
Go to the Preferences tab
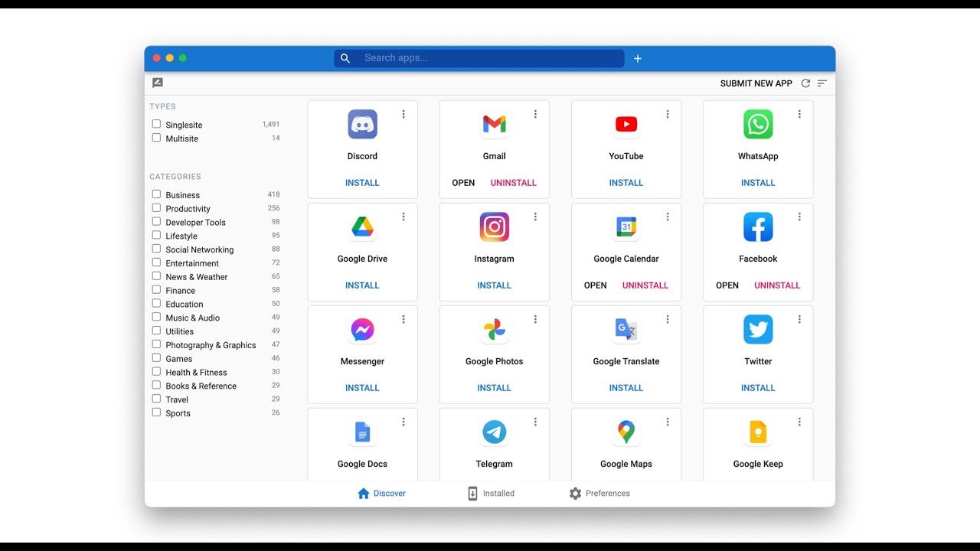click(x=599, y=494)
